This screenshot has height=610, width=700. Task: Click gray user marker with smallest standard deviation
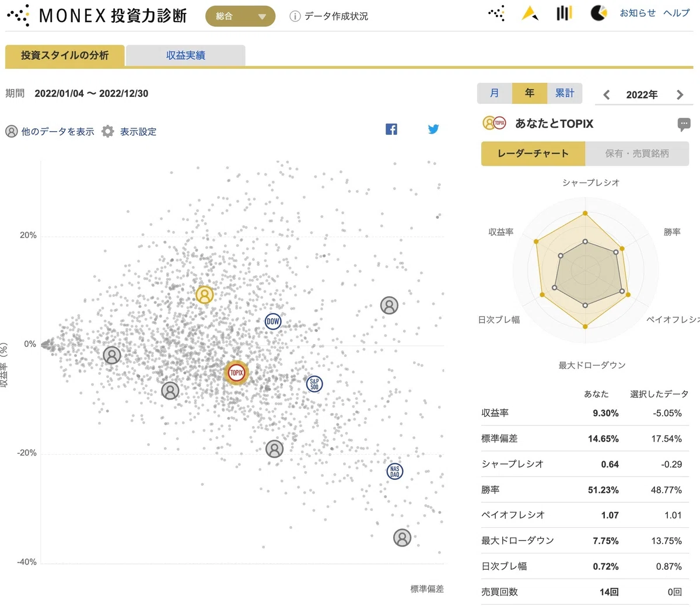coord(112,355)
